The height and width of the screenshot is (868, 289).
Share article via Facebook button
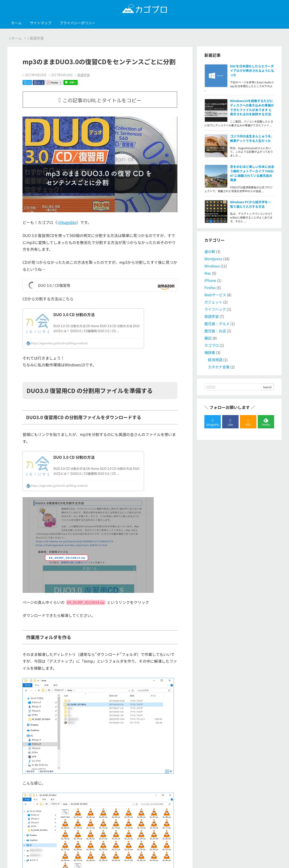pyautogui.click(x=39, y=82)
